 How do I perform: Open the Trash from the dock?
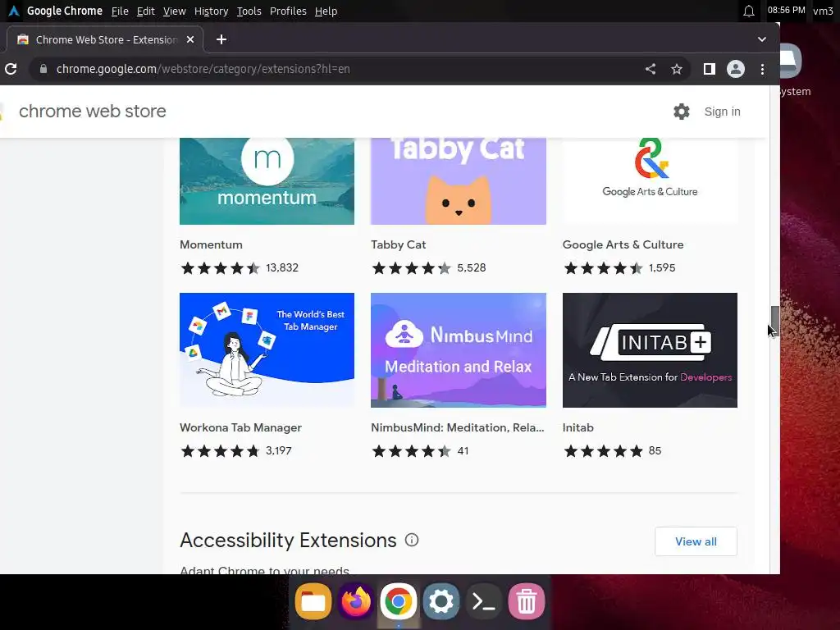click(x=527, y=601)
